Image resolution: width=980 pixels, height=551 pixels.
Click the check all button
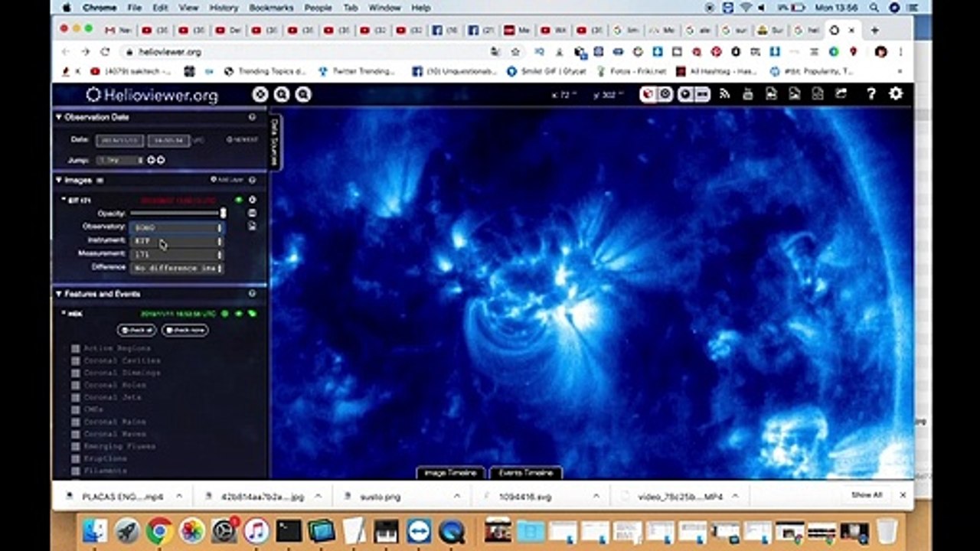136,330
